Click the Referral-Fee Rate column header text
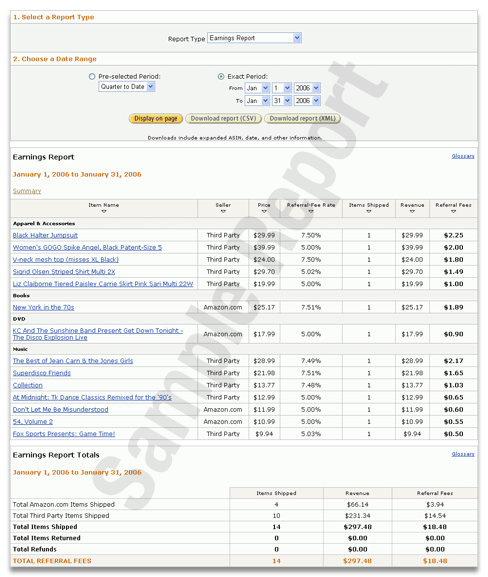This screenshot has height=577, width=488. (311, 205)
